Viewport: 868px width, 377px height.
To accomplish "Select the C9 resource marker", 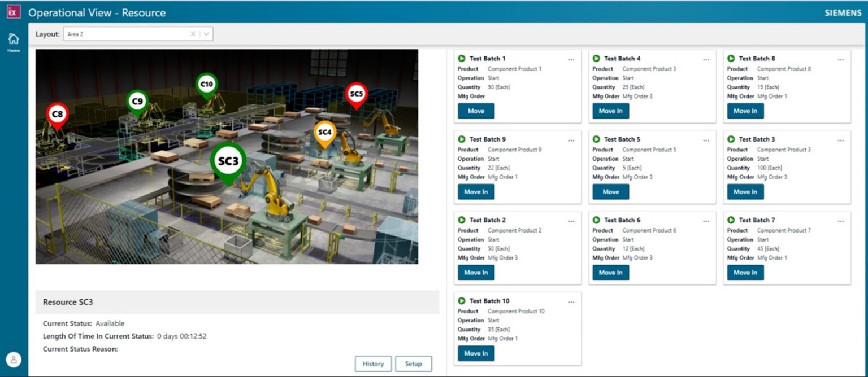I will (x=137, y=102).
